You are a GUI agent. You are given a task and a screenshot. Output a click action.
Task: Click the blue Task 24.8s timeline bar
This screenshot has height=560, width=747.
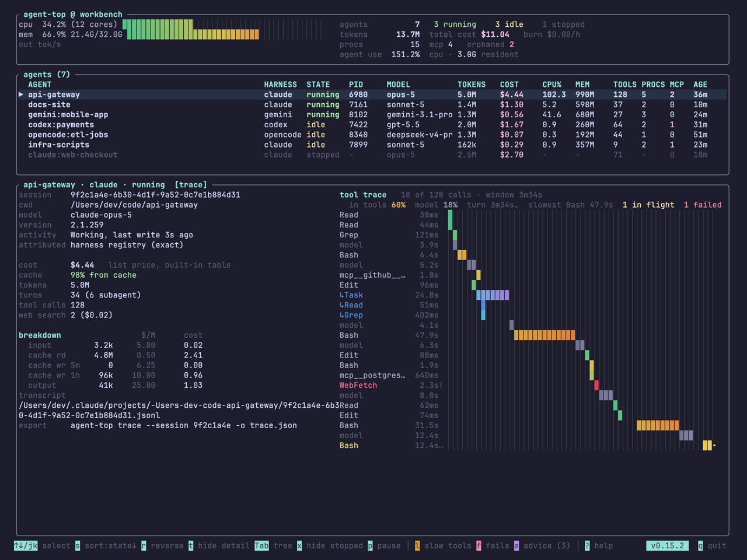pos(493,295)
